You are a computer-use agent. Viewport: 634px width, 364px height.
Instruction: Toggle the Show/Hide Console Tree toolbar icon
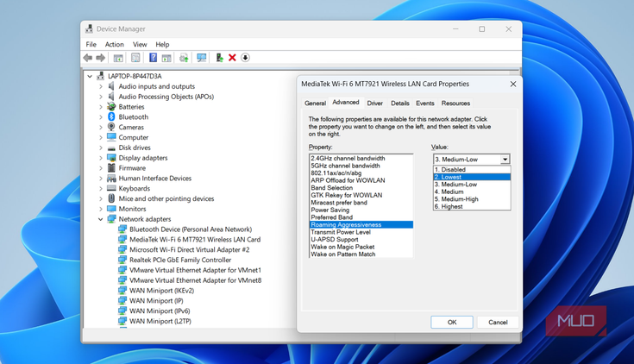click(x=118, y=58)
